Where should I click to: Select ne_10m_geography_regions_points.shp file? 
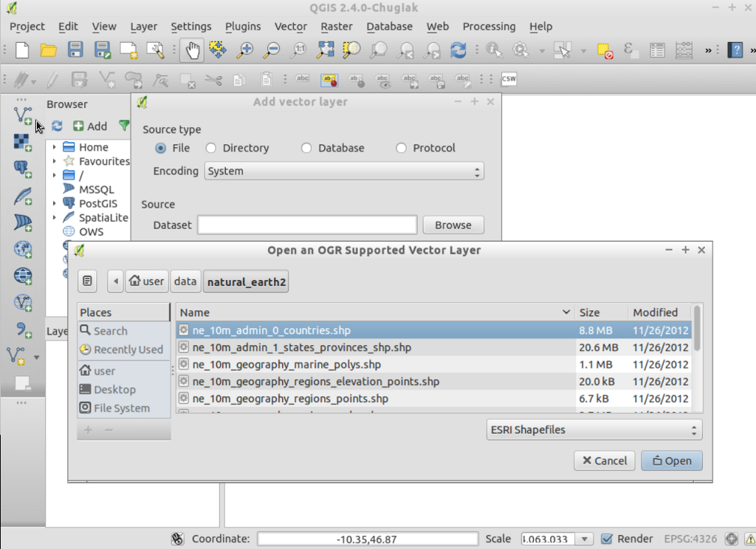point(433,398)
